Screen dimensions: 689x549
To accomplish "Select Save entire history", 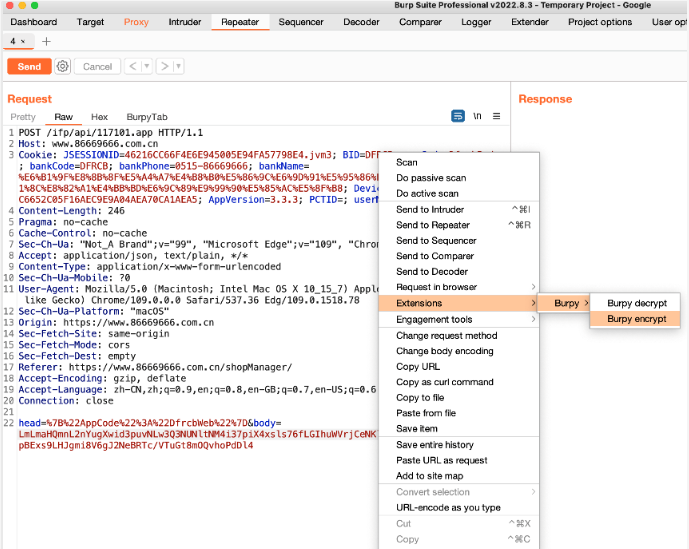I will (459, 445).
